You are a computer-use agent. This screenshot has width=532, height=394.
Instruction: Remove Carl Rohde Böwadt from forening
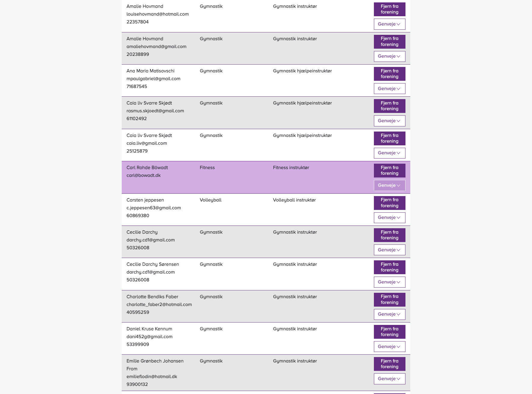click(x=390, y=170)
